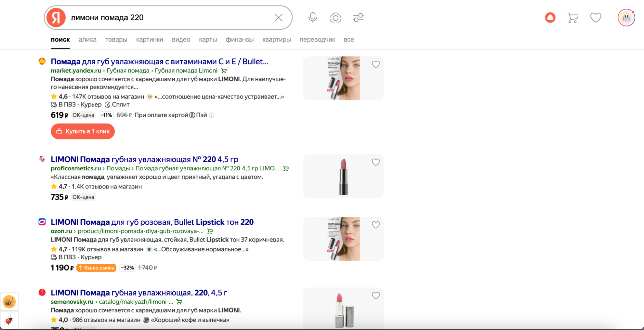Click the snail extension icon at bottom left

9,302
